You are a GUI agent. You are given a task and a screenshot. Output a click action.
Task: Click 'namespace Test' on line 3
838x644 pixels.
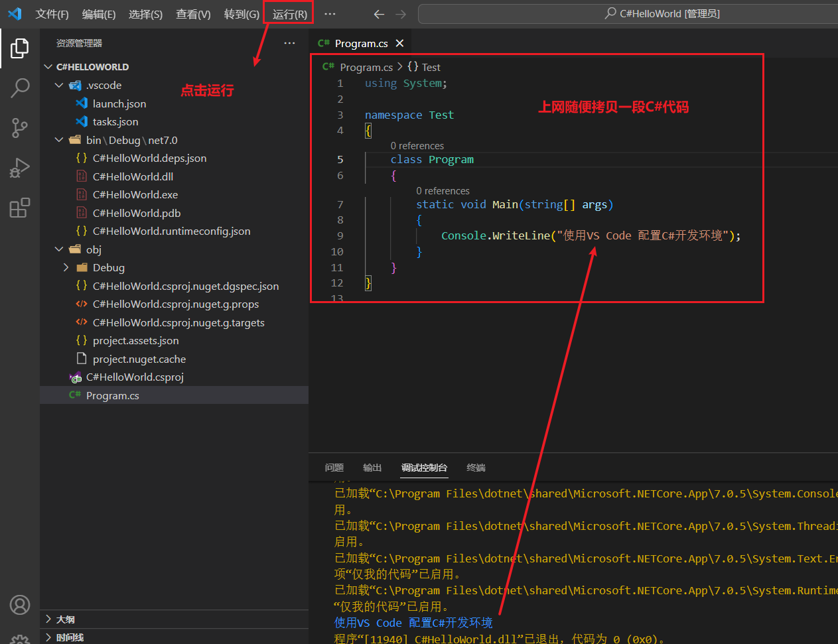[409, 115]
